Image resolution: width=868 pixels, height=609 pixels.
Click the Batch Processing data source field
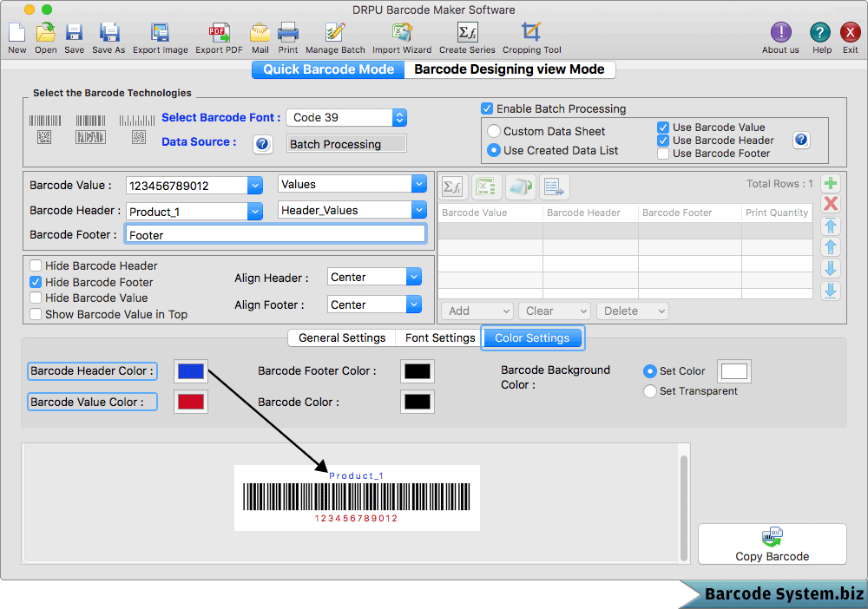coord(346,144)
